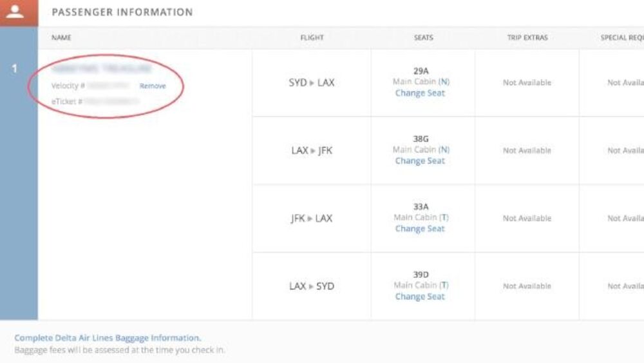
Task: Click the SEATS column header
Action: click(423, 37)
